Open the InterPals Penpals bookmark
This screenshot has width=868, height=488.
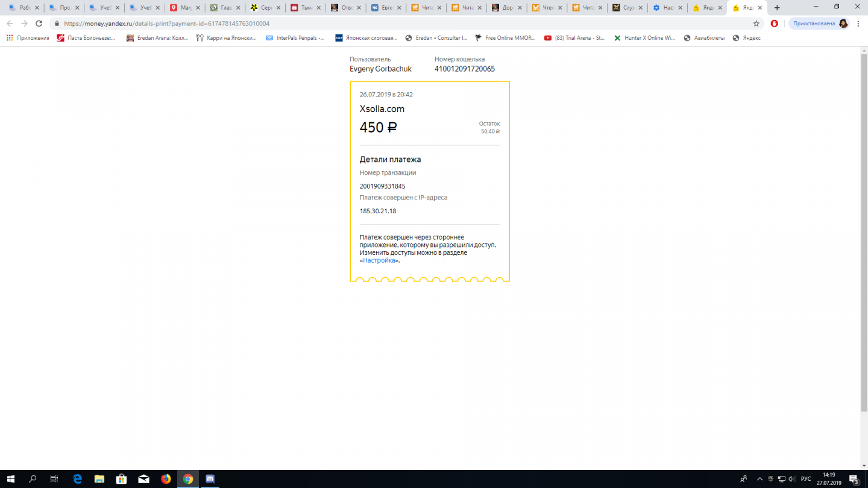[x=295, y=38]
